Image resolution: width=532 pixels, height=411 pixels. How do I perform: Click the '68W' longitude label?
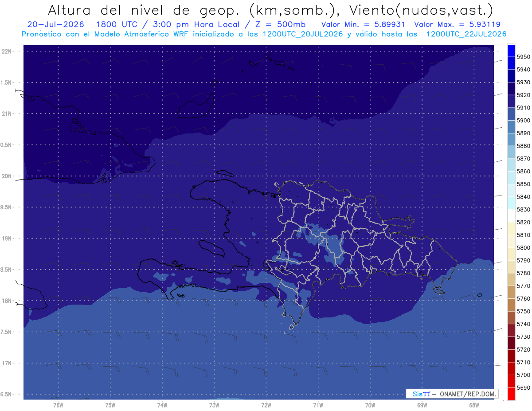click(x=474, y=405)
